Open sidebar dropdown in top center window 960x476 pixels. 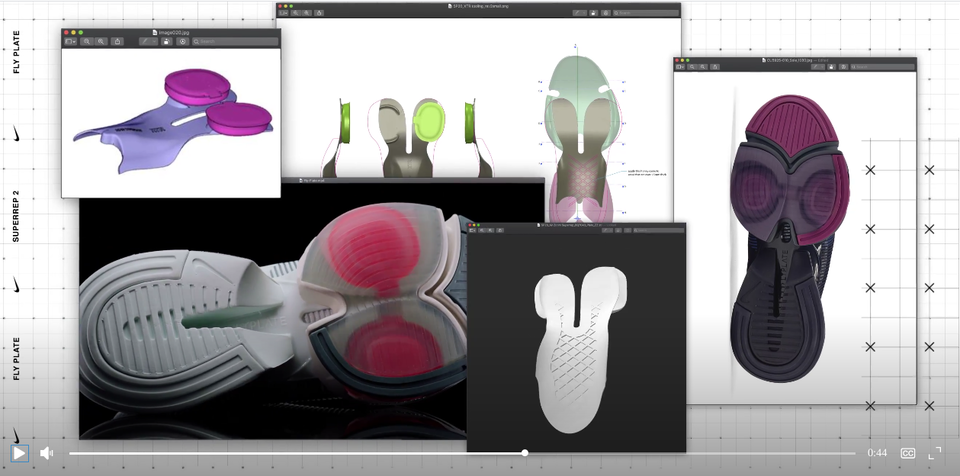pos(285,13)
